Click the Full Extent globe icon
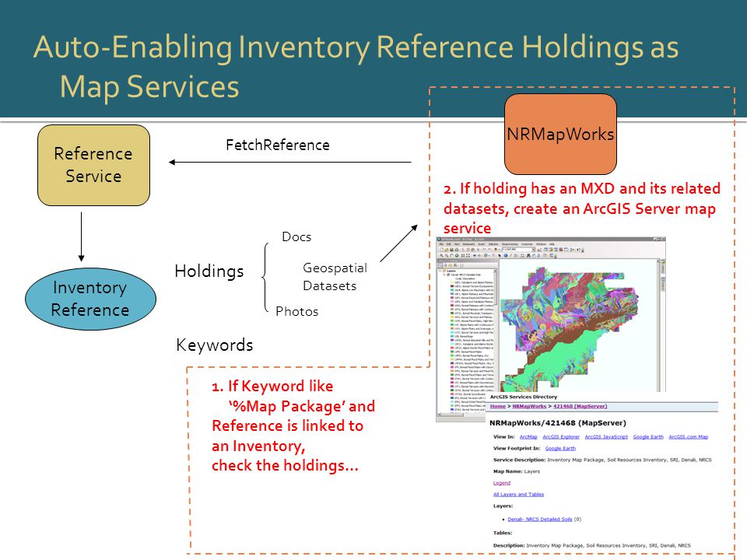The height and width of the screenshot is (560, 747). click(x=457, y=256)
